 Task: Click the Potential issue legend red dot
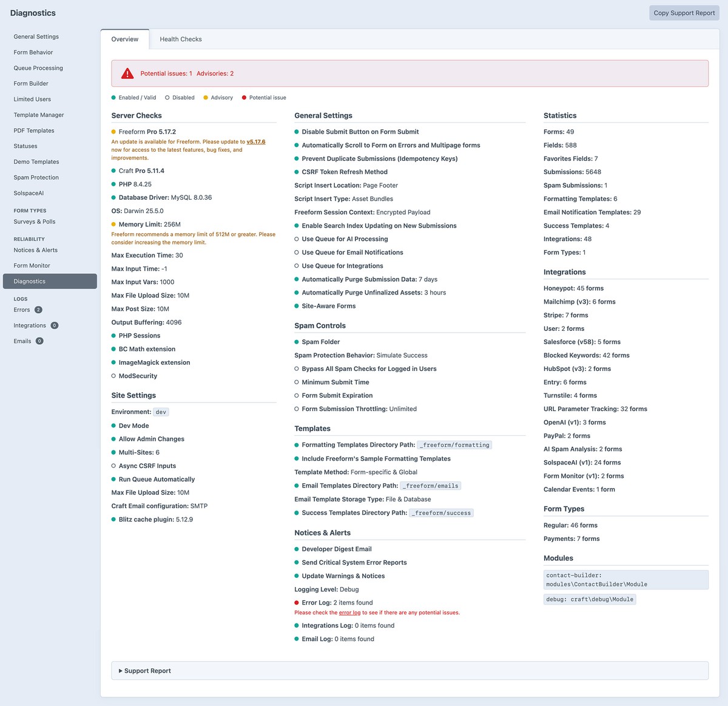coord(244,97)
